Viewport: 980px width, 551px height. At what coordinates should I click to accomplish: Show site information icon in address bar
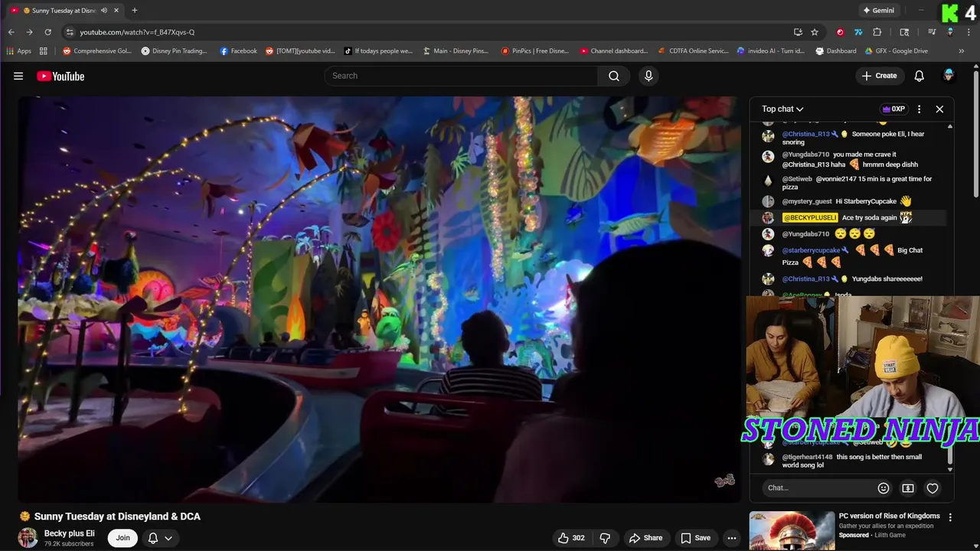(x=70, y=32)
